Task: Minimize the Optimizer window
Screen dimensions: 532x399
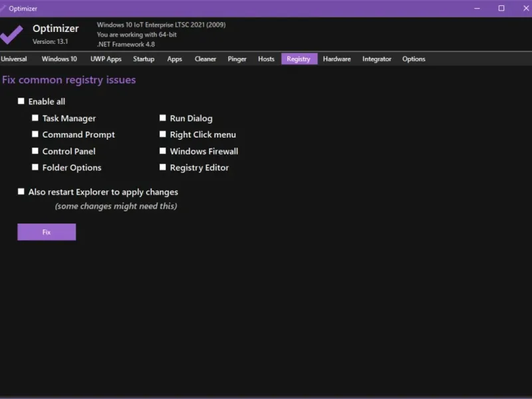Action: tap(477, 9)
